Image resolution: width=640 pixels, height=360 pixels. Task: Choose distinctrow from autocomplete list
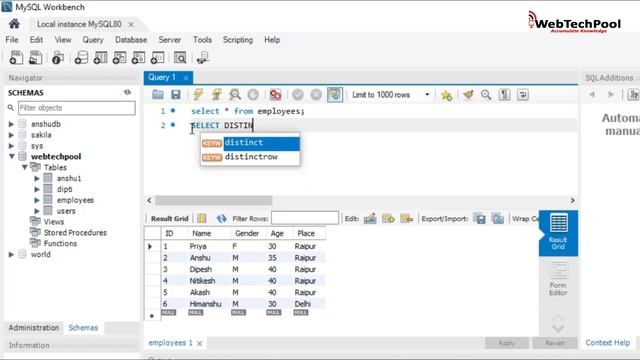click(250, 157)
